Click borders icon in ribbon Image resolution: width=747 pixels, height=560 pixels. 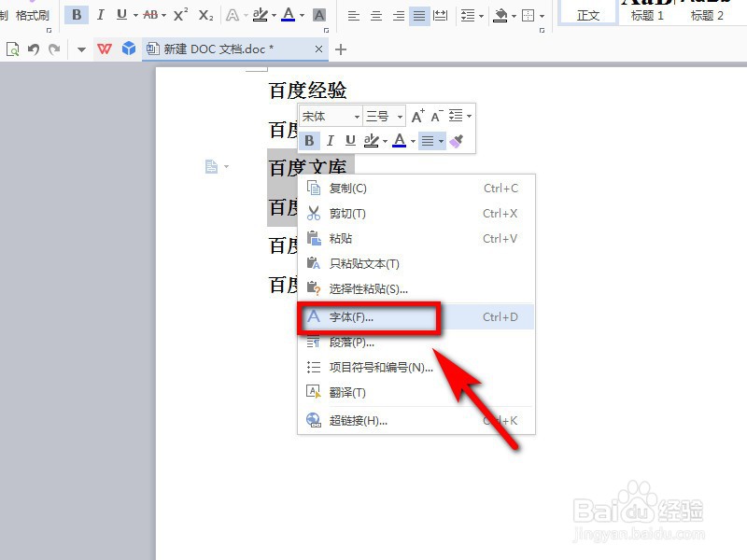(528, 16)
